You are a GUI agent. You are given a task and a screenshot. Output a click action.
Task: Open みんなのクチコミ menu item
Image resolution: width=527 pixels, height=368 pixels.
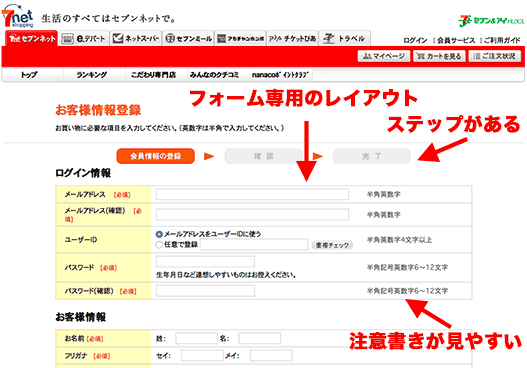[x=214, y=75]
